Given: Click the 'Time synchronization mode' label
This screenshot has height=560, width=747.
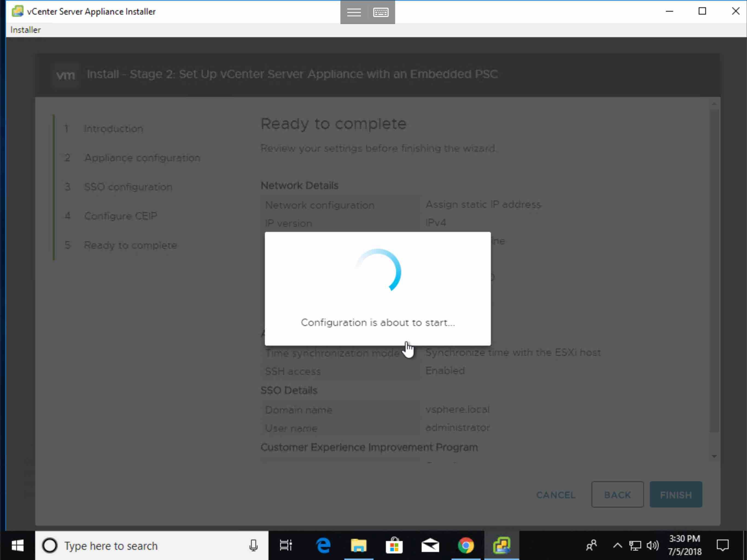Looking at the screenshot, I should click(332, 353).
